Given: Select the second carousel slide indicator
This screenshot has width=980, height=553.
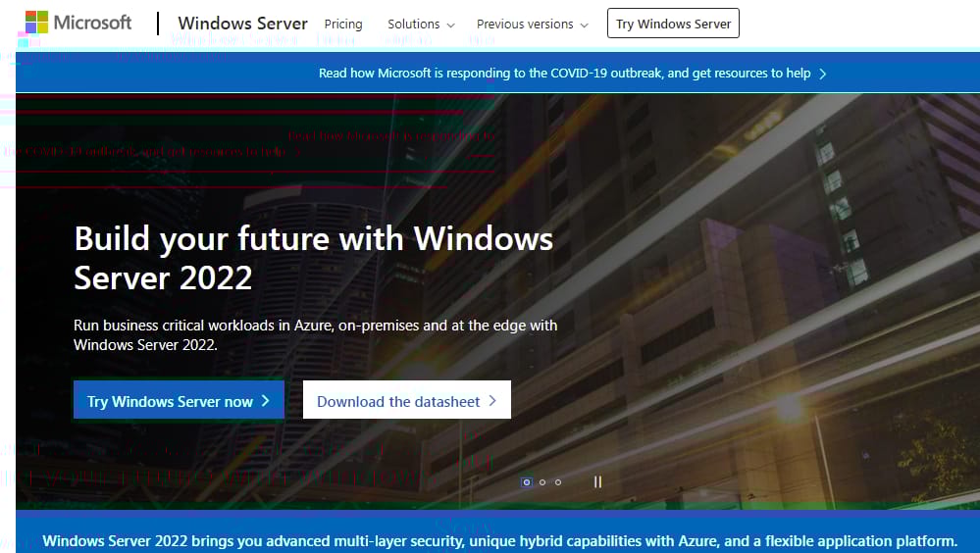Looking at the screenshot, I should (542, 481).
